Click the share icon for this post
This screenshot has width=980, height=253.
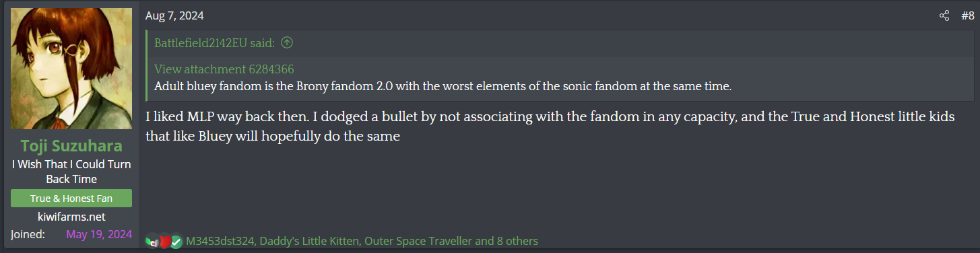click(944, 15)
